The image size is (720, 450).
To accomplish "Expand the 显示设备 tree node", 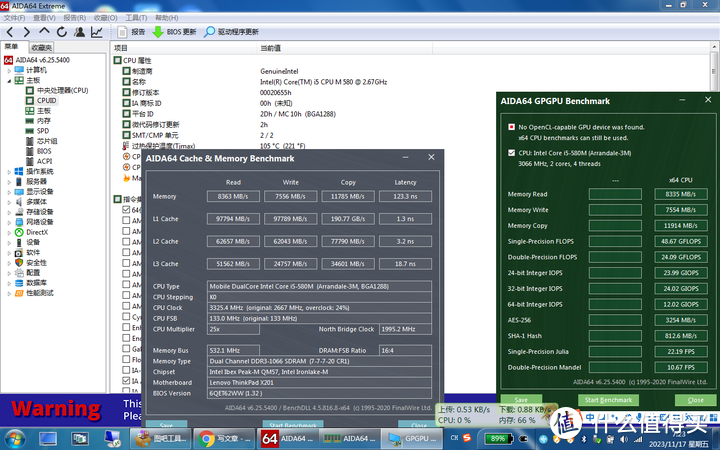I will click(9, 191).
